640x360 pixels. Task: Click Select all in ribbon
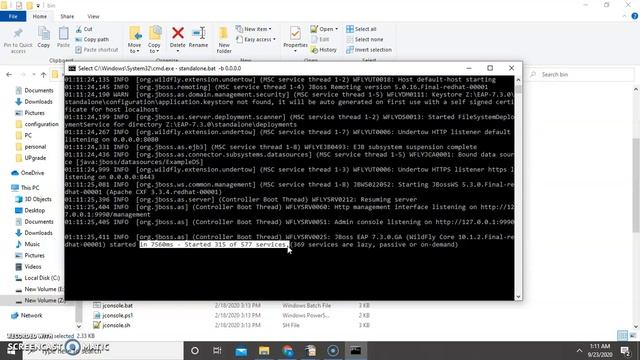click(x=361, y=29)
